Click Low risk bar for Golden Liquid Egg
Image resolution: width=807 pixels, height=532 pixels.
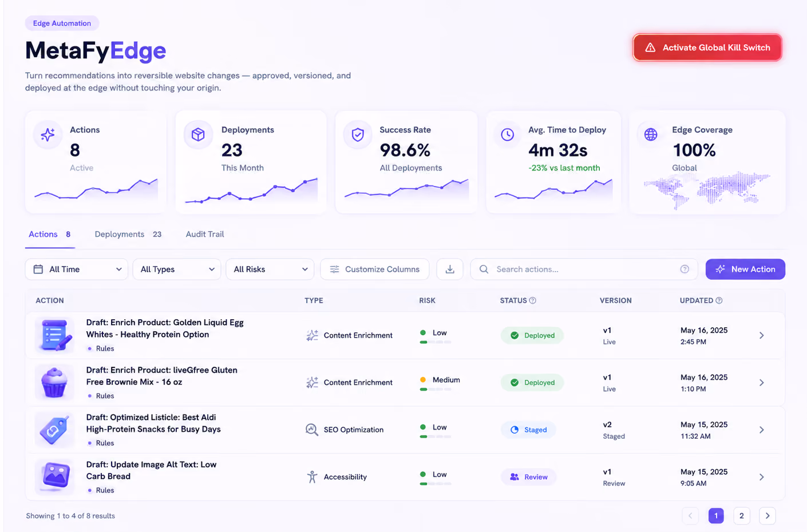[436, 342]
